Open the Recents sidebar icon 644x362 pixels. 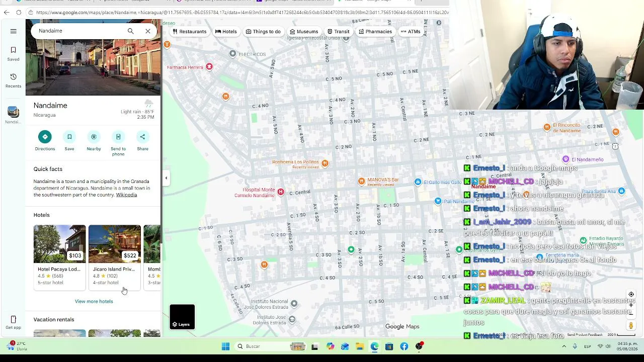(x=14, y=80)
